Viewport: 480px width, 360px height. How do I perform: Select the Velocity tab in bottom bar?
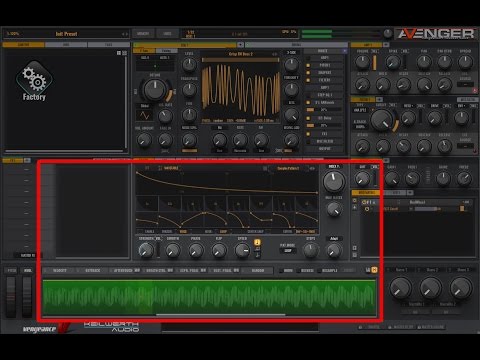coord(60,270)
